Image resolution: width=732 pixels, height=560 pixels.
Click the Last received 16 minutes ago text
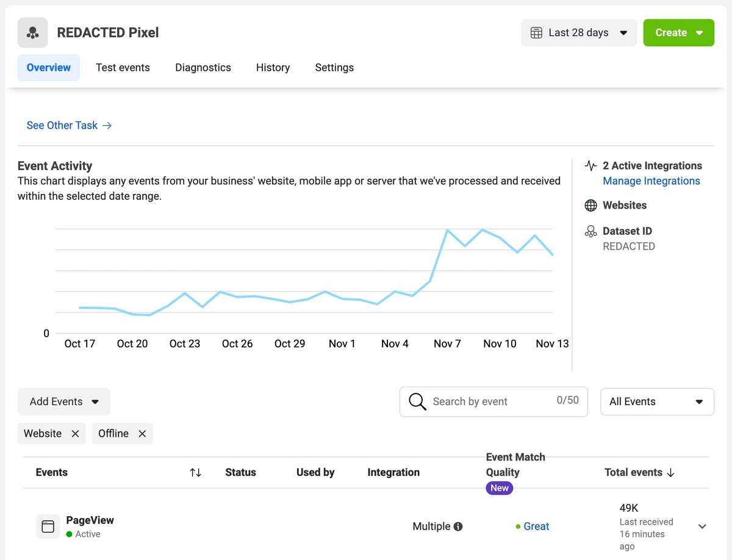click(x=646, y=534)
